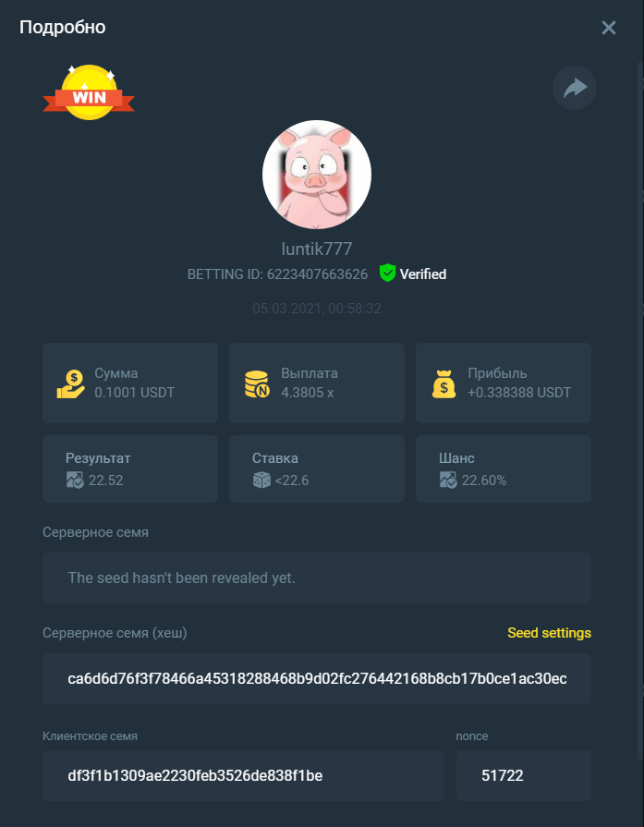This screenshot has height=827, width=644.
Task: Click the unrevealed server seed box
Action: [317, 578]
